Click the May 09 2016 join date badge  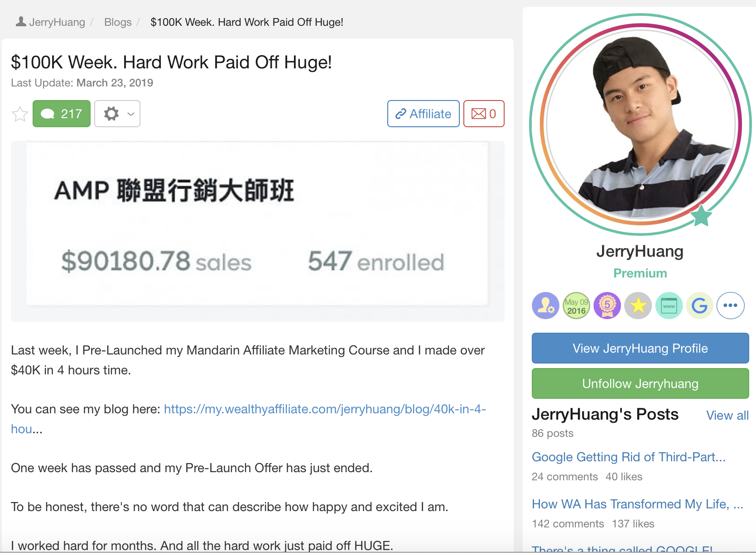(x=576, y=306)
